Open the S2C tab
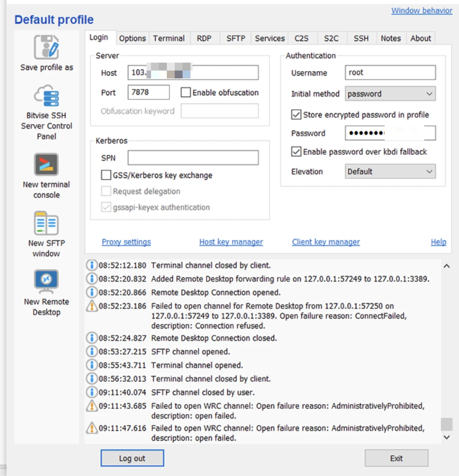 [331, 38]
